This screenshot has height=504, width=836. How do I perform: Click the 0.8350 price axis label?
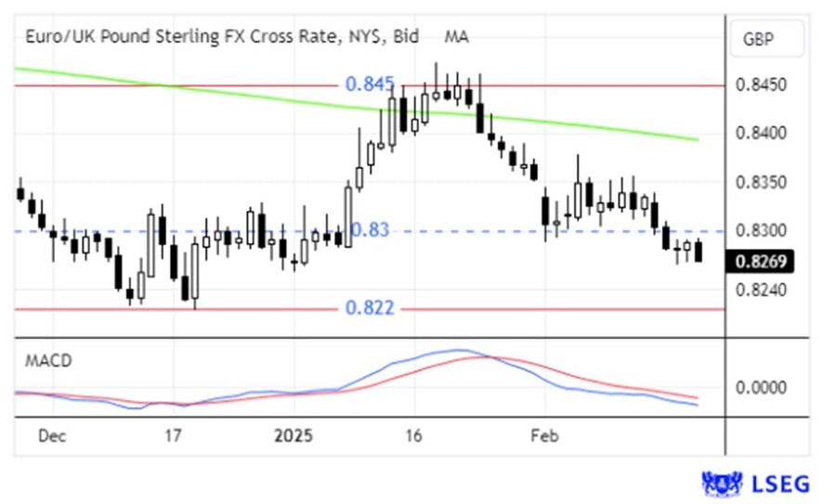(761, 182)
